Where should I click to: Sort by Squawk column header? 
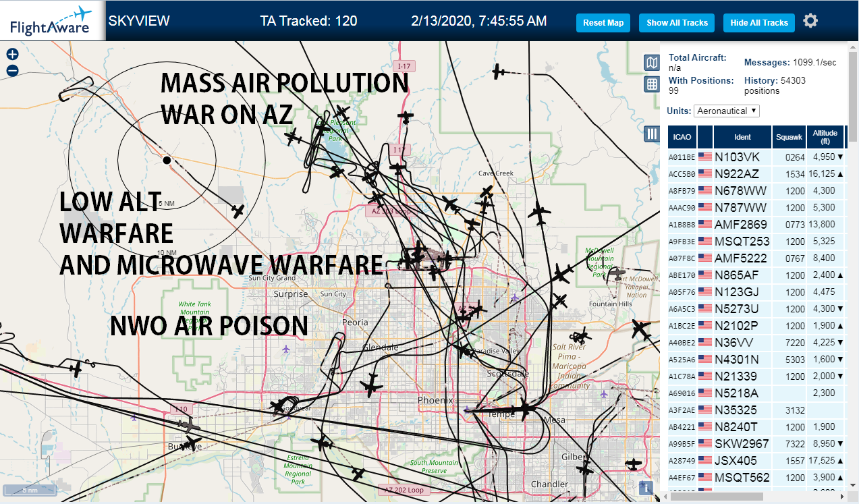click(x=789, y=137)
